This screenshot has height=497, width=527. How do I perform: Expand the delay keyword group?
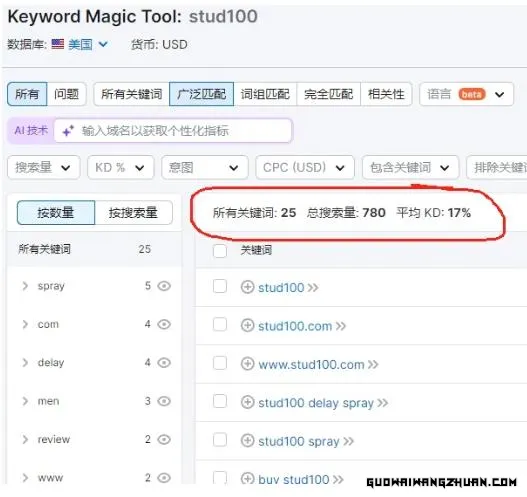pos(25,363)
